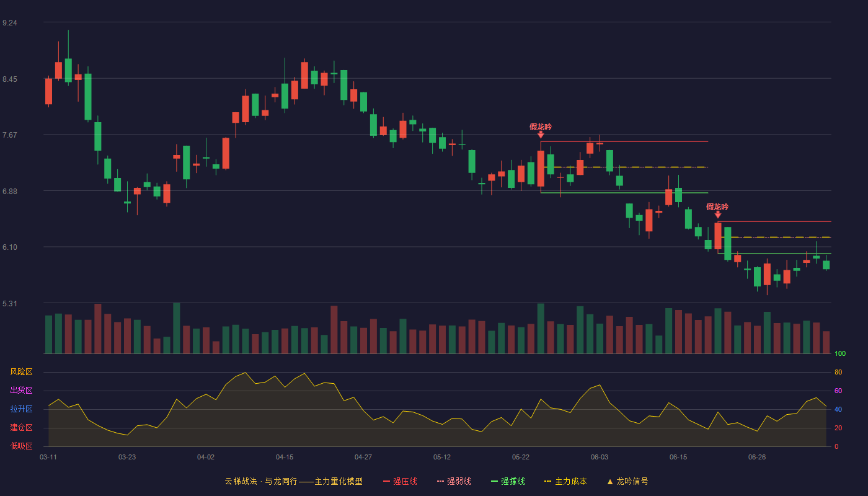Select the 建仓区 zone label
The height and width of the screenshot is (496, 868).
pos(21,428)
